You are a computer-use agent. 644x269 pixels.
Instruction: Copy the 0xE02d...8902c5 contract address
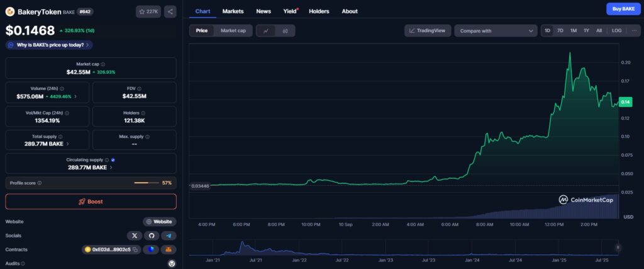click(135, 249)
